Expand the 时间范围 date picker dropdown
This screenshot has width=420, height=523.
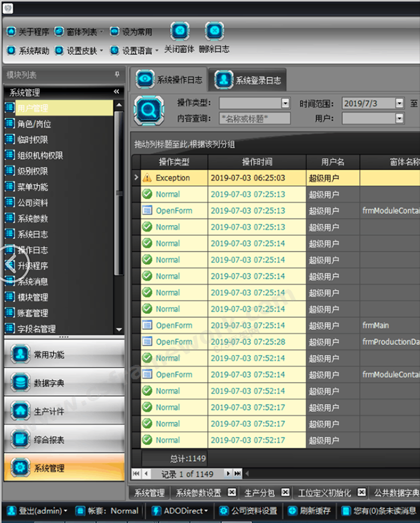tap(400, 103)
